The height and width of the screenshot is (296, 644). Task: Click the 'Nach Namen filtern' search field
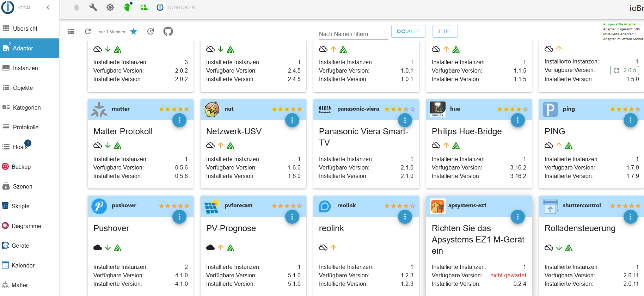click(x=352, y=34)
